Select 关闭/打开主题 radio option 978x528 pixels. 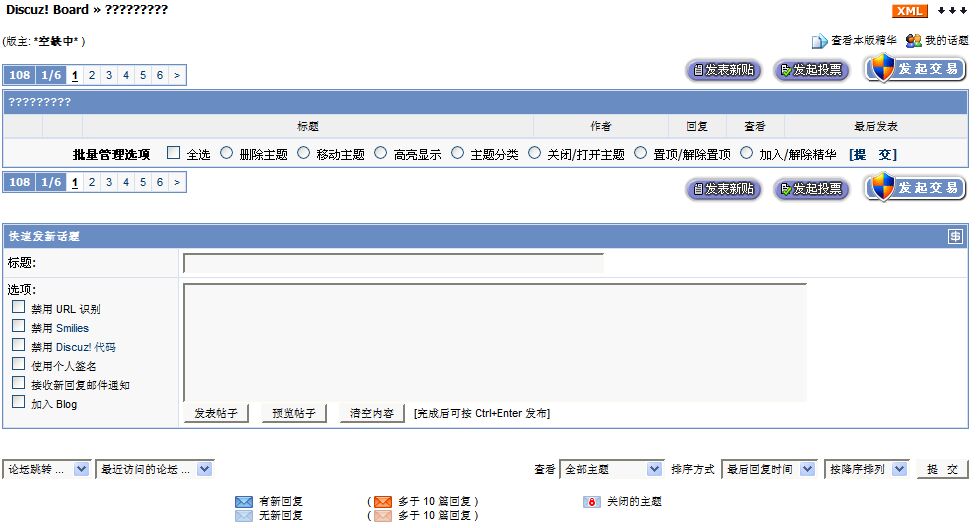pos(534,153)
